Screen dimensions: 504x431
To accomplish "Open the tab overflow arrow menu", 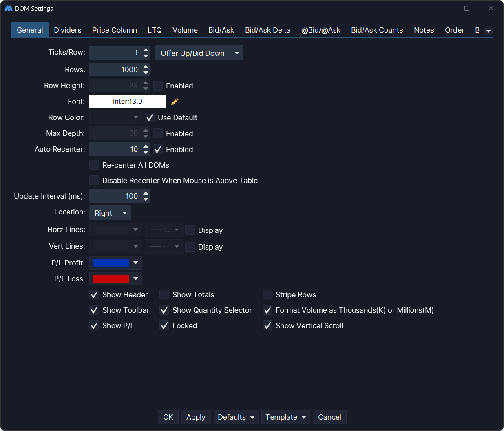I will click(488, 31).
